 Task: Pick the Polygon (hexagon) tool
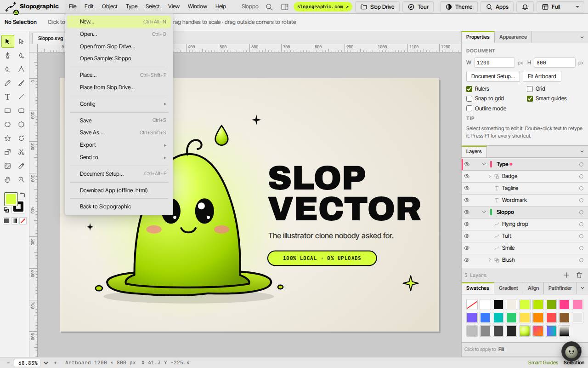coord(21,124)
